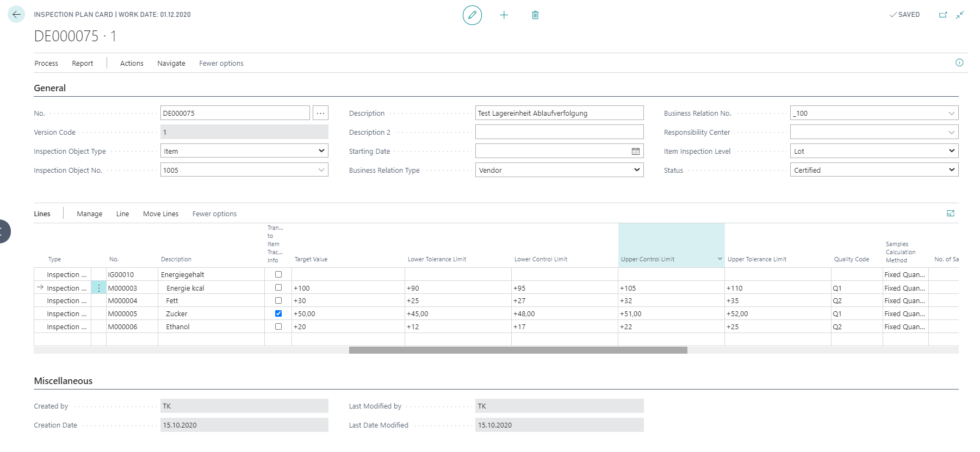This screenshot has width=980, height=452.
Task: Click Move Lines action
Action: [x=160, y=214]
